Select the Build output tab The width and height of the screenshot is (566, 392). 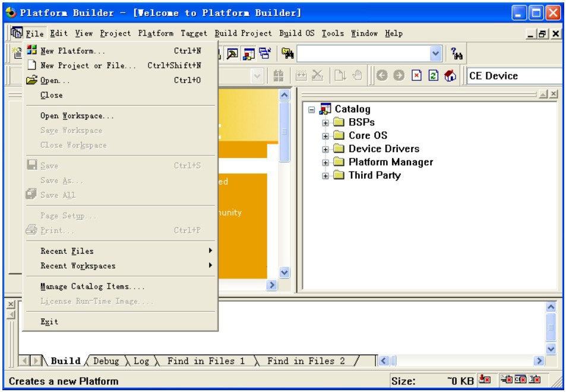(66, 361)
